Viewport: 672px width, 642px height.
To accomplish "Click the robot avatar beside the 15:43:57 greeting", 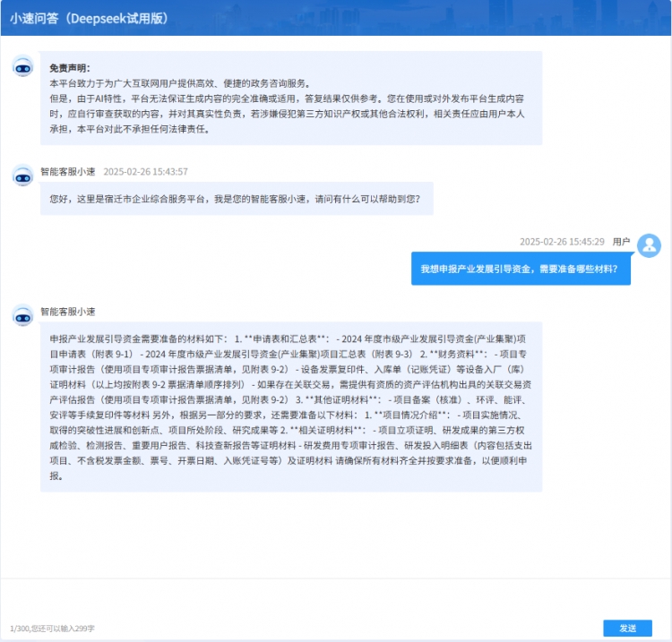I will coord(22,175).
